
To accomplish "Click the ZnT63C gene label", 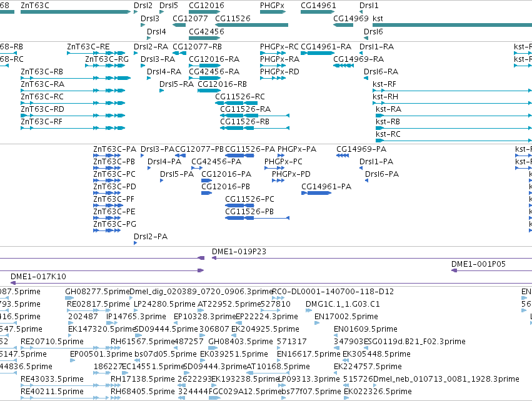I will point(35,6).
